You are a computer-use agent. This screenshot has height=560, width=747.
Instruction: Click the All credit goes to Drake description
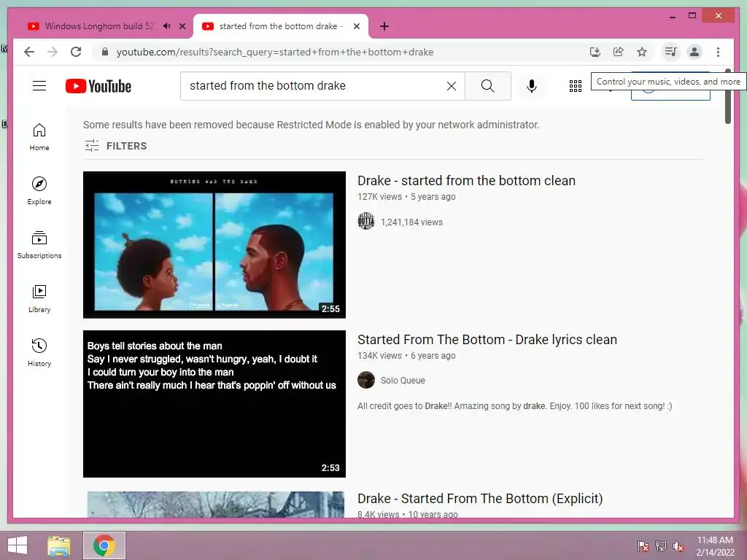514,406
